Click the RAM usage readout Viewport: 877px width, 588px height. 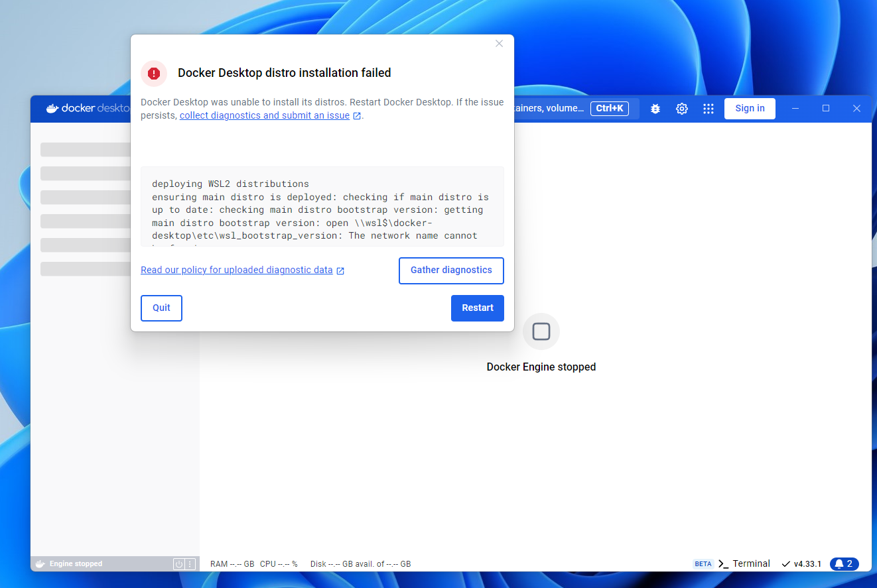pyautogui.click(x=232, y=564)
